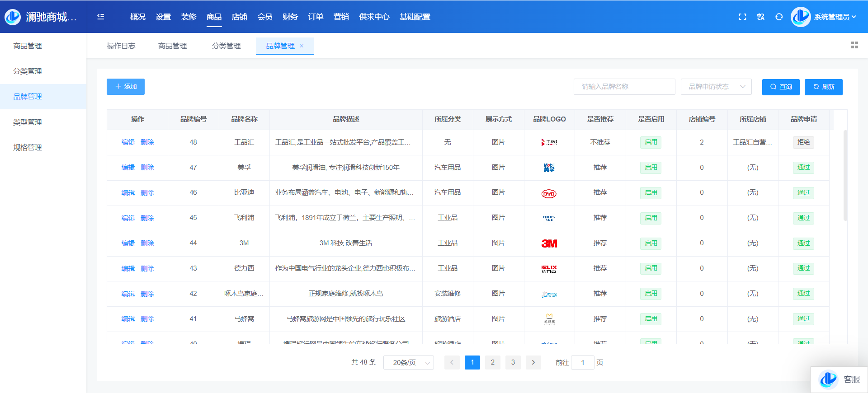The image size is (868, 393).
Task: Click the 通过 application tag for 比亚迪
Action: pos(803,193)
